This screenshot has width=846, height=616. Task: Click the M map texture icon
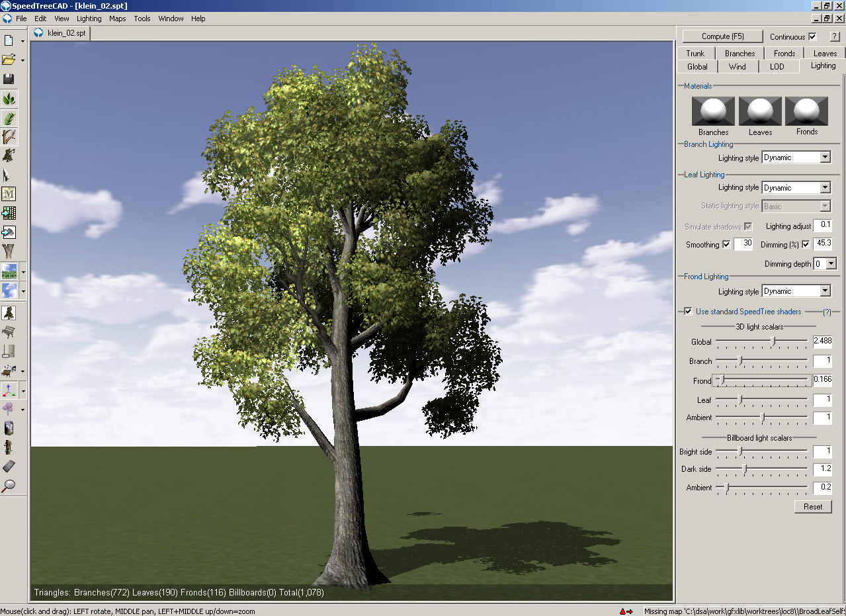(9, 194)
